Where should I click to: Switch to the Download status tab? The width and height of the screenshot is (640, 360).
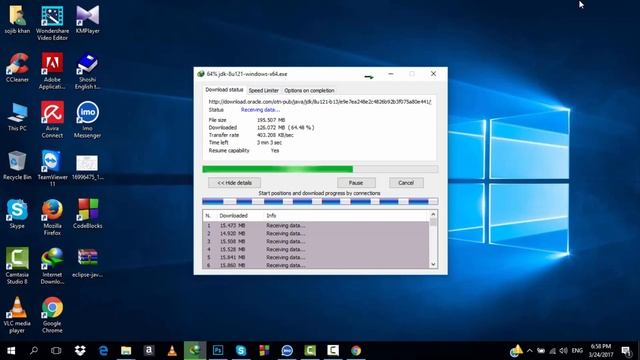click(224, 90)
